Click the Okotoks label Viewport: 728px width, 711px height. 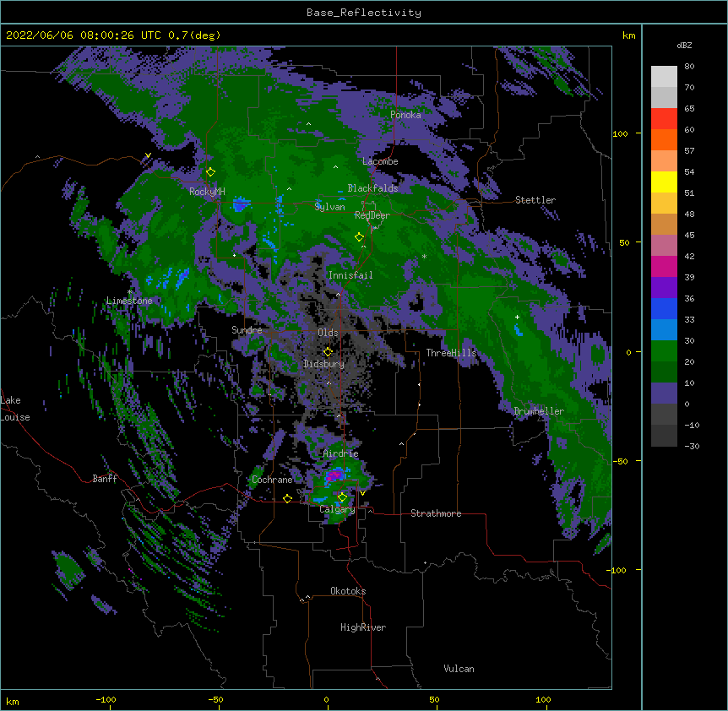click(348, 591)
